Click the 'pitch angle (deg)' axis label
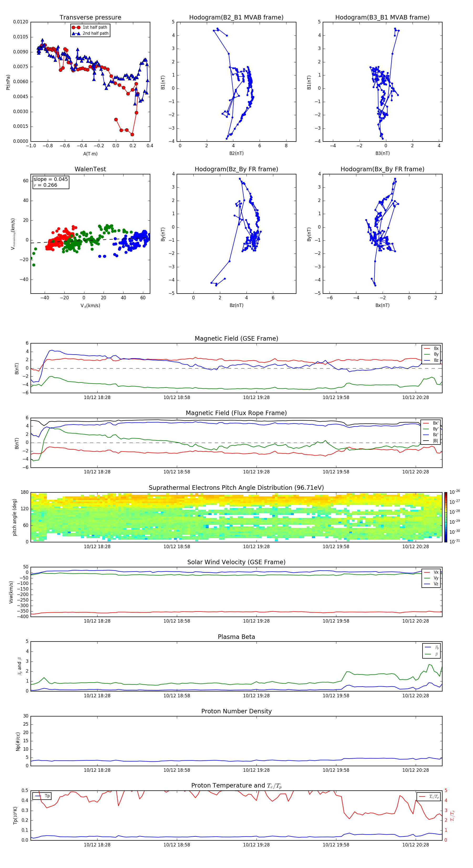 click(x=14, y=517)
